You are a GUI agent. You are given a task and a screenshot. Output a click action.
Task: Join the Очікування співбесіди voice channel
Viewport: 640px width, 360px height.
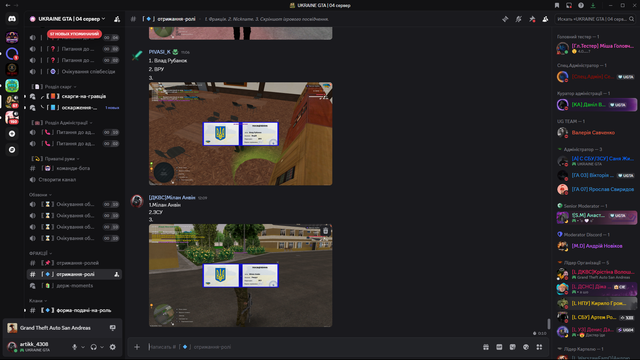pyautogui.click(x=75, y=71)
